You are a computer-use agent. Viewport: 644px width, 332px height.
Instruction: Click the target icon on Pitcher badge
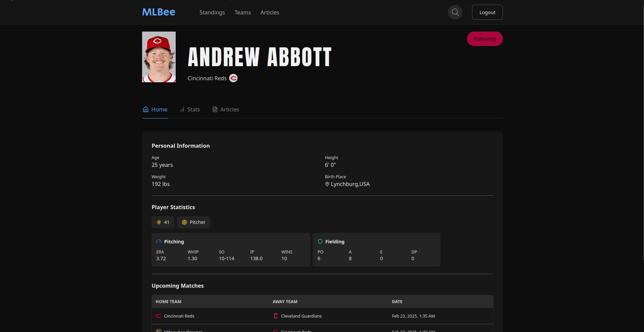pyautogui.click(x=184, y=222)
